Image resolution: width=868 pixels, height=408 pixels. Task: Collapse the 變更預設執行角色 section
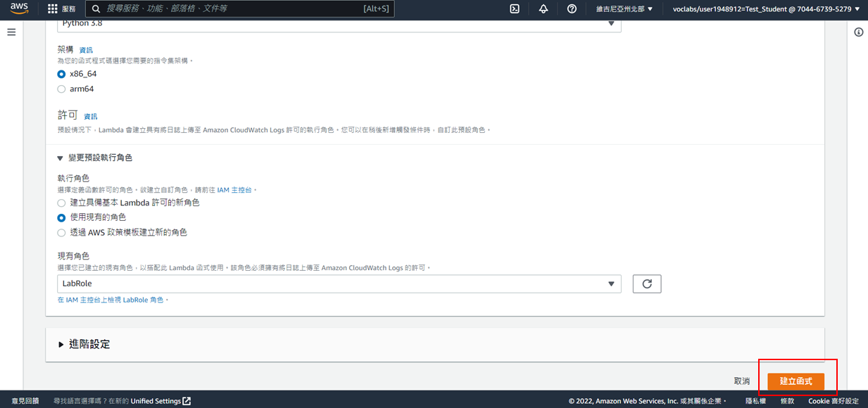pyautogui.click(x=95, y=158)
